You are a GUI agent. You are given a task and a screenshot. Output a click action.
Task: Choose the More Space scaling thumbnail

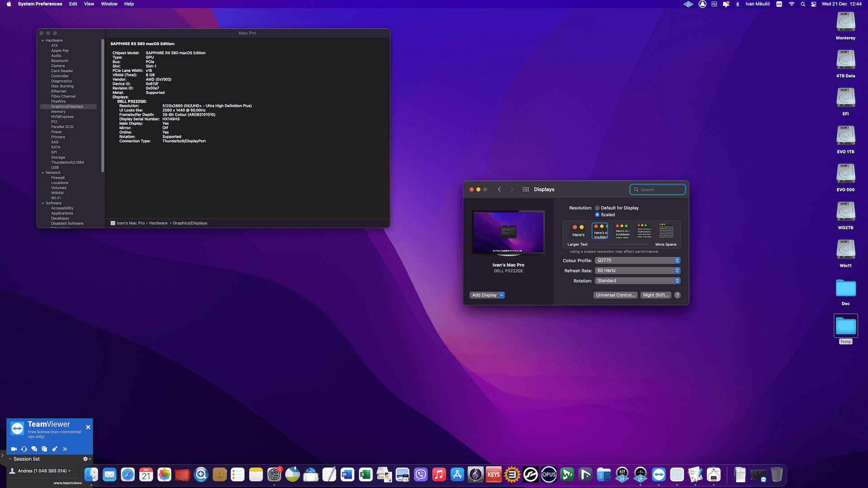coord(666,231)
